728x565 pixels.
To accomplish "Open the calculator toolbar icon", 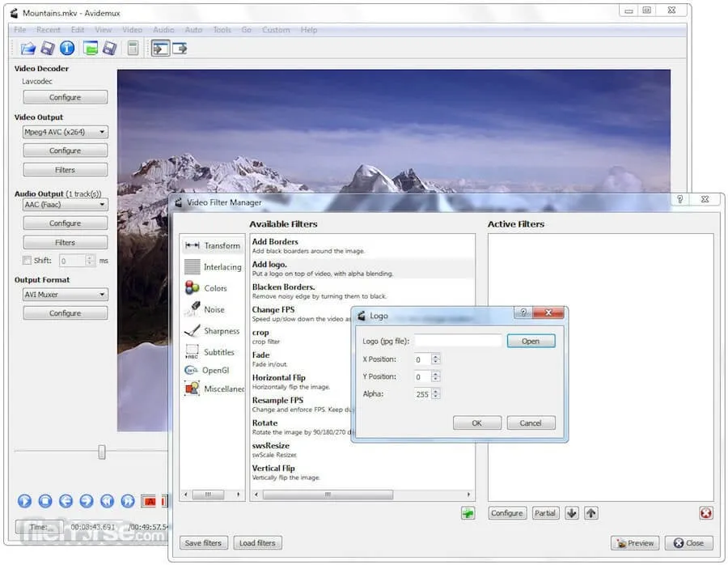I will tap(133, 49).
